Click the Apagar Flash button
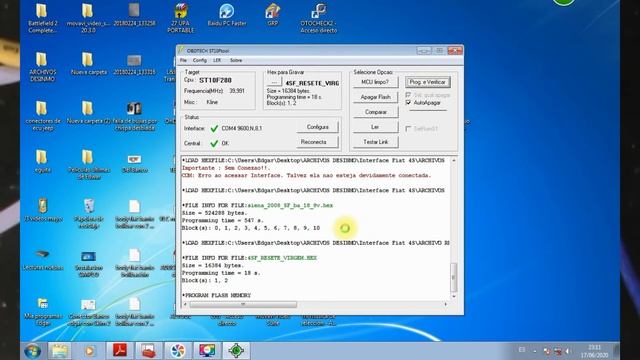The width and height of the screenshot is (640, 360). [x=376, y=97]
